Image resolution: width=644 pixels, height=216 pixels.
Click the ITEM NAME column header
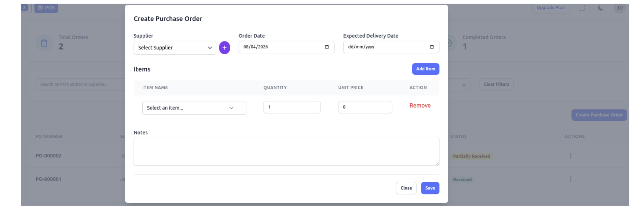click(155, 88)
